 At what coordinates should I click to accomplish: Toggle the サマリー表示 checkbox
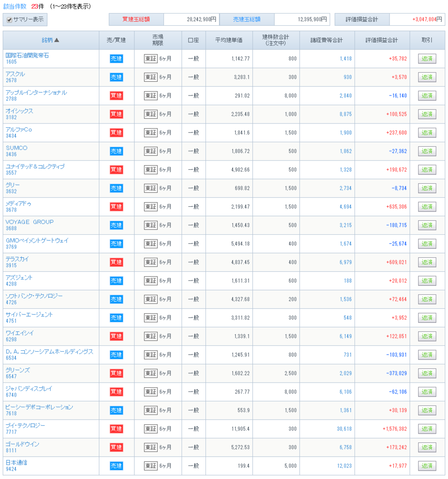(x=9, y=20)
